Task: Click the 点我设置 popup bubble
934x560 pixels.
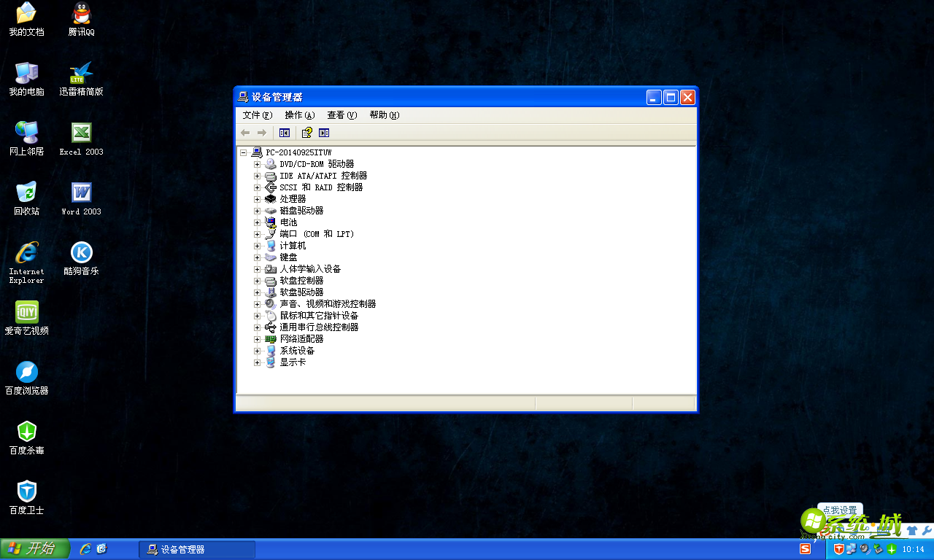Action: click(x=840, y=511)
